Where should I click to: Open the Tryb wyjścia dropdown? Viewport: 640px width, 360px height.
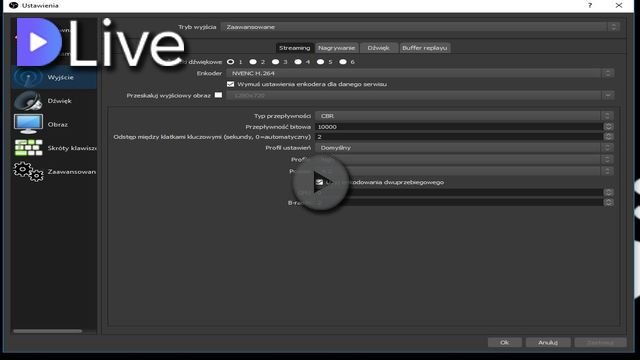(x=420, y=27)
